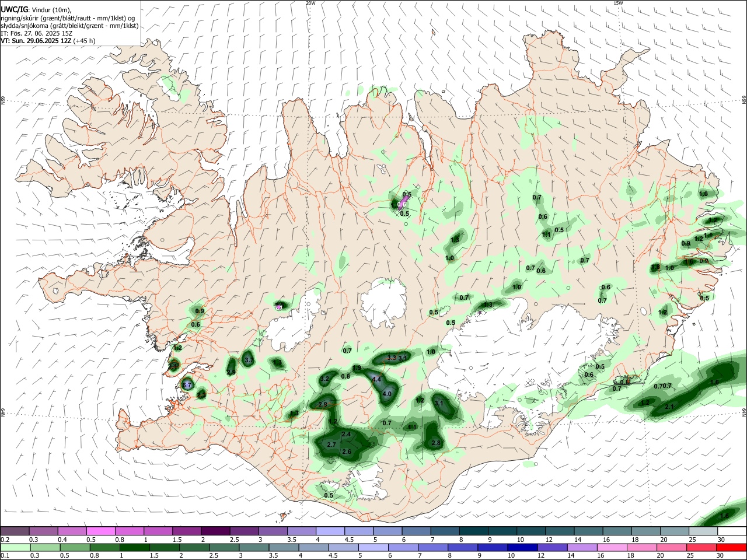Select the 2.1 offshore precipitation value
The height and width of the screenshot is (560, 747).
[x=670, y=407]
